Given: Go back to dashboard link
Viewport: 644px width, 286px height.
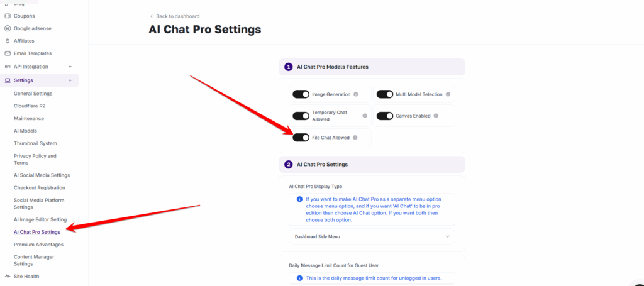Looking at the screenshot, I should pyautogui.click(x=175, y=16).
